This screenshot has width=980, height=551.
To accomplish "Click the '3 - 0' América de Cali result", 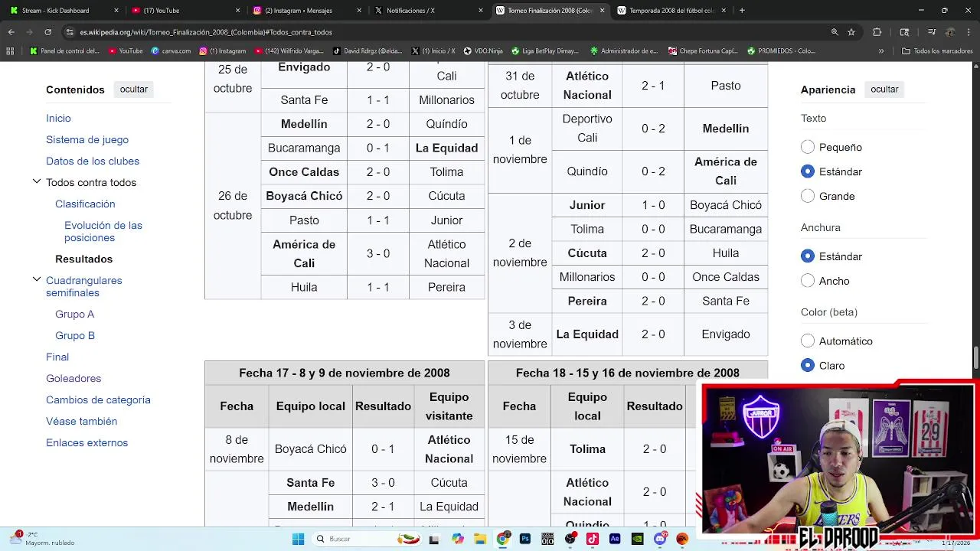I will point(378,253).
